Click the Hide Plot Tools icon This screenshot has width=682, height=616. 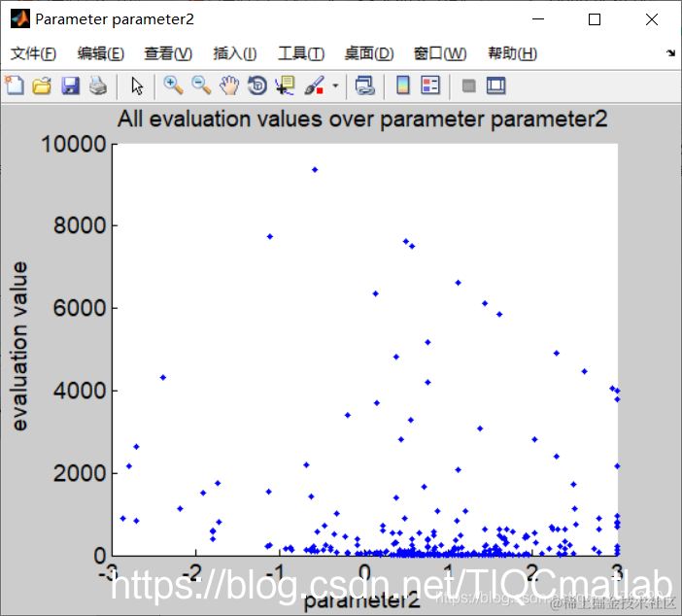pos(468,86)
